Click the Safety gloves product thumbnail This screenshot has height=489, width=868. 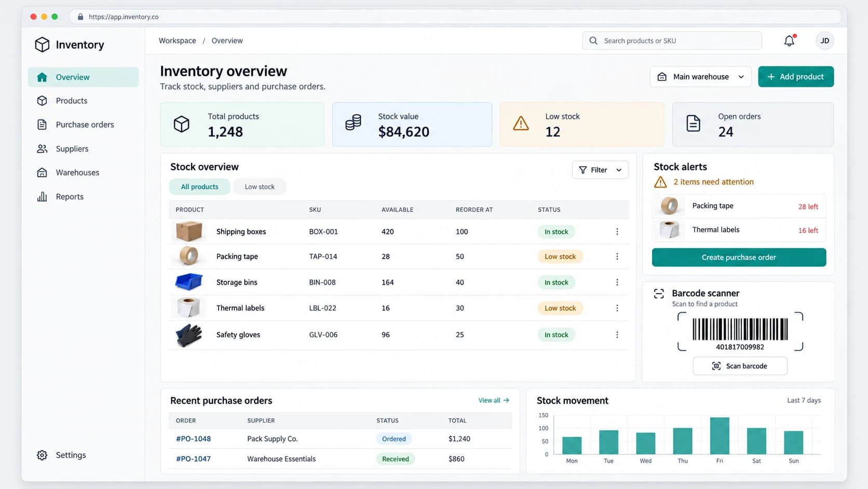pos(188,335)
